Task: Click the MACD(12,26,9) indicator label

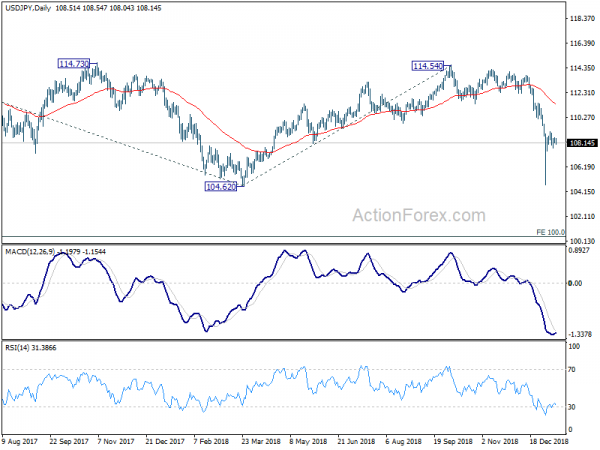Action: [30, 252]
